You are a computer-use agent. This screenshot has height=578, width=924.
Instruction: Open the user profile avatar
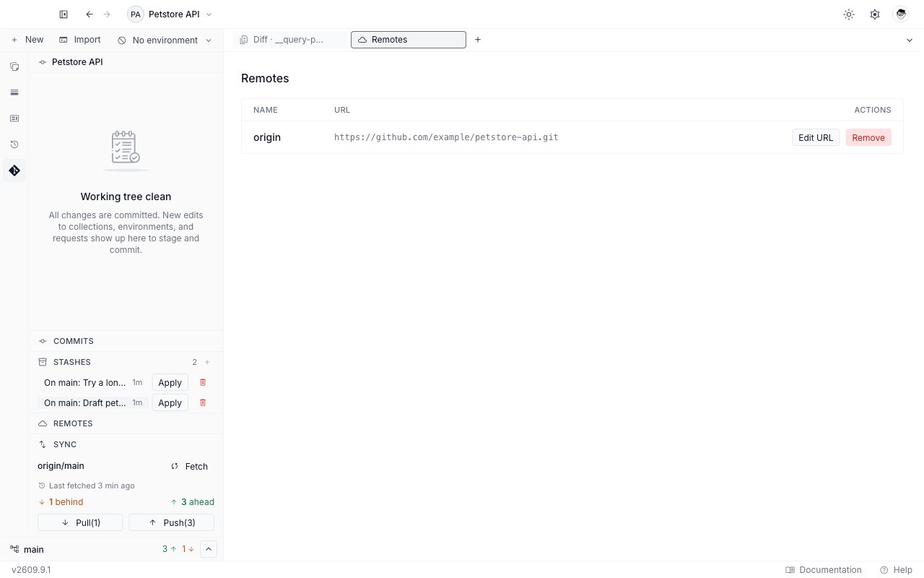point(900,14)
